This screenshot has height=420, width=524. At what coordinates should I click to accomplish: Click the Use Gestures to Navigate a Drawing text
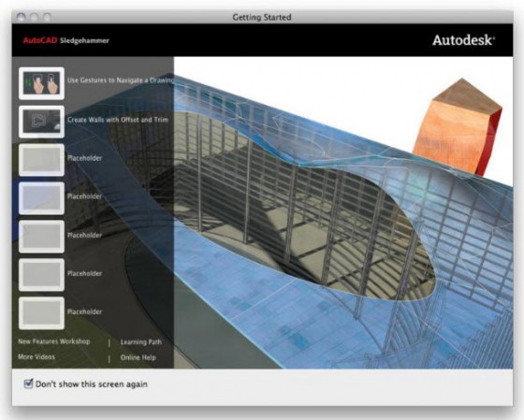[x=121, y=80]
